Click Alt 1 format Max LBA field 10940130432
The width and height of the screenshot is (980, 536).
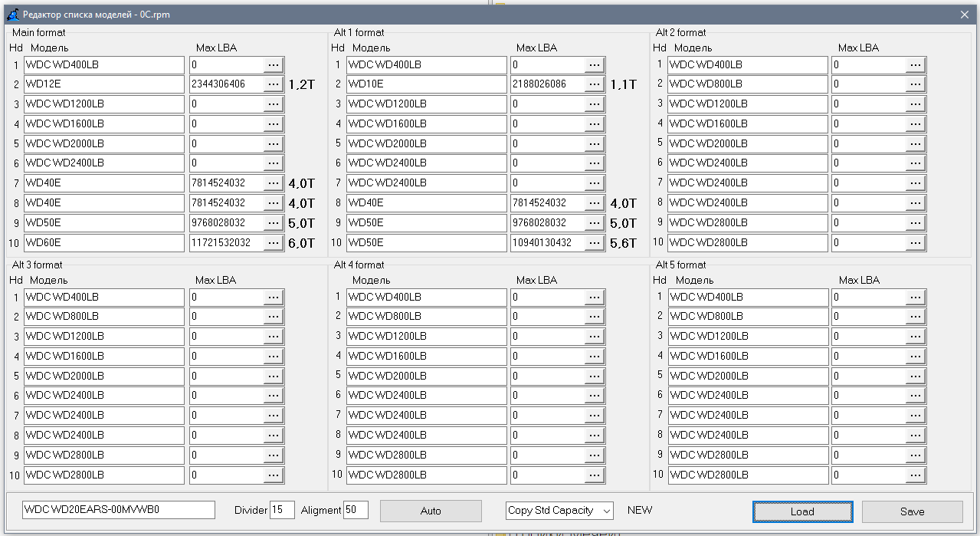coord(548,242)
